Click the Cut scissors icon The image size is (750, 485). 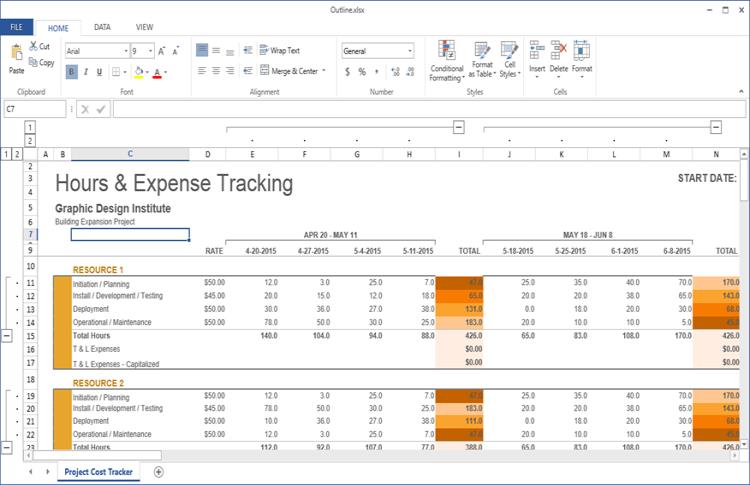pyautogui.click(x=33, y=46)
